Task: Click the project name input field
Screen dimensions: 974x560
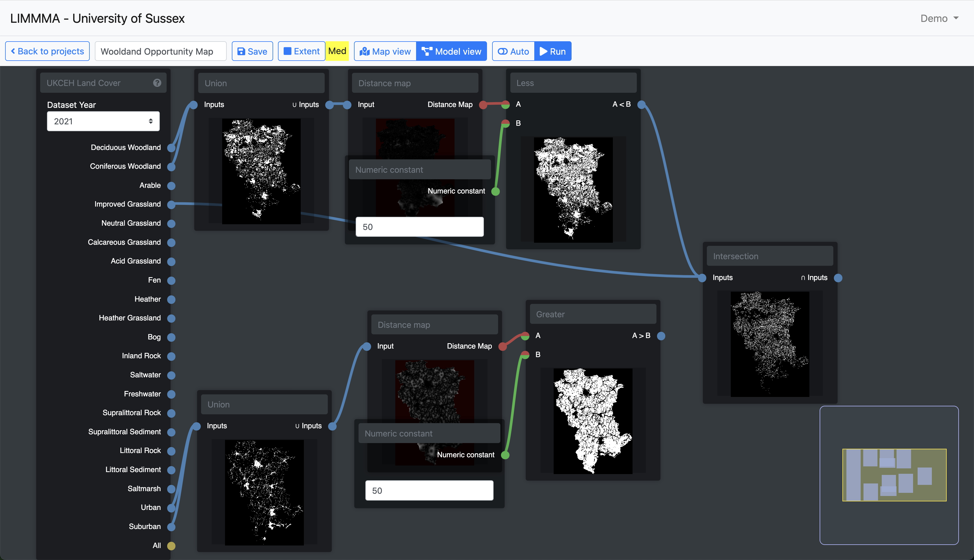Action: 160,51
